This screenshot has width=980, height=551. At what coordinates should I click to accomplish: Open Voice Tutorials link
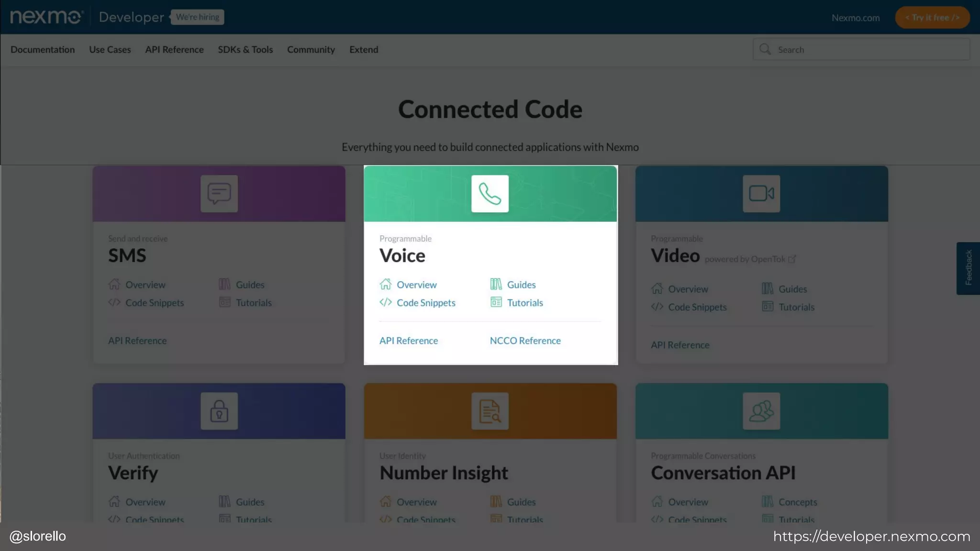[x=525, y=303]
